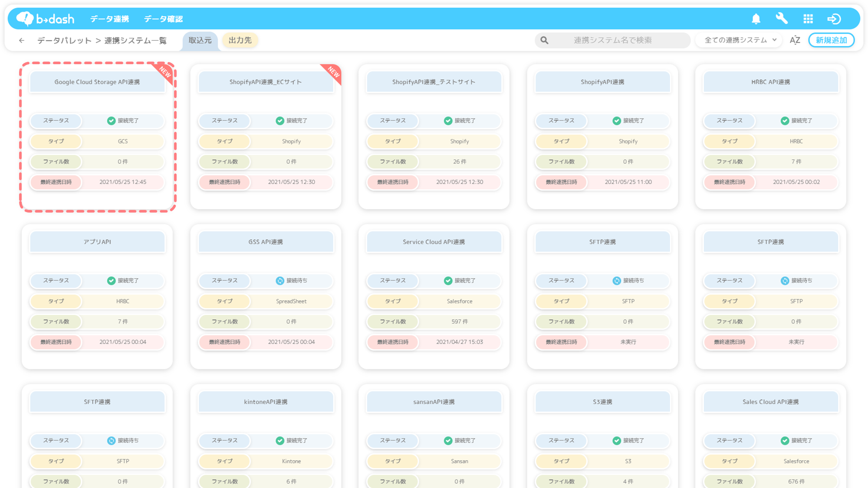Open the アプリAPI card title
868x488 pixels.
pos(97,242)
